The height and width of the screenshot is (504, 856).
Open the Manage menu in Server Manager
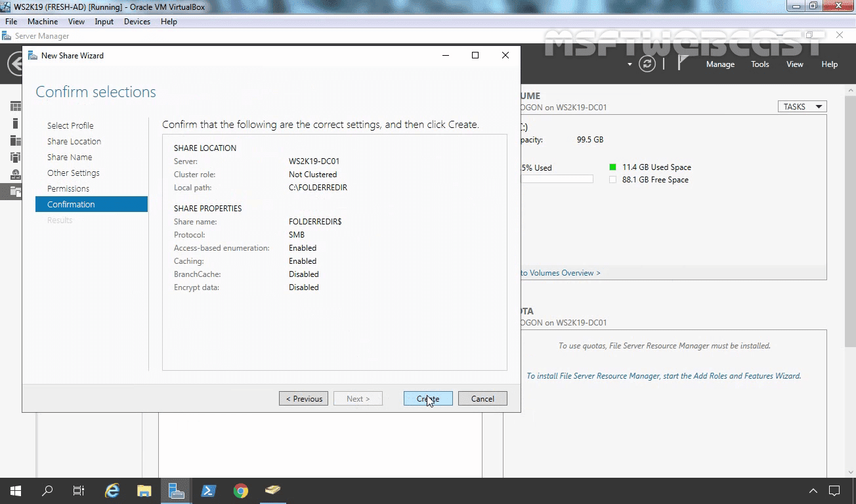pyautogui.click(x=720, y=64)
